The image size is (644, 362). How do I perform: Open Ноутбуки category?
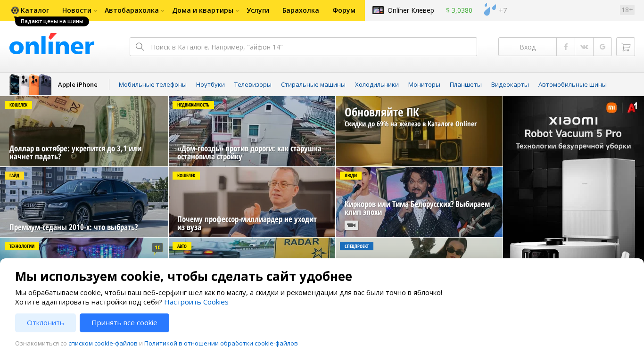pyautogui.click(x=210, y=85)
